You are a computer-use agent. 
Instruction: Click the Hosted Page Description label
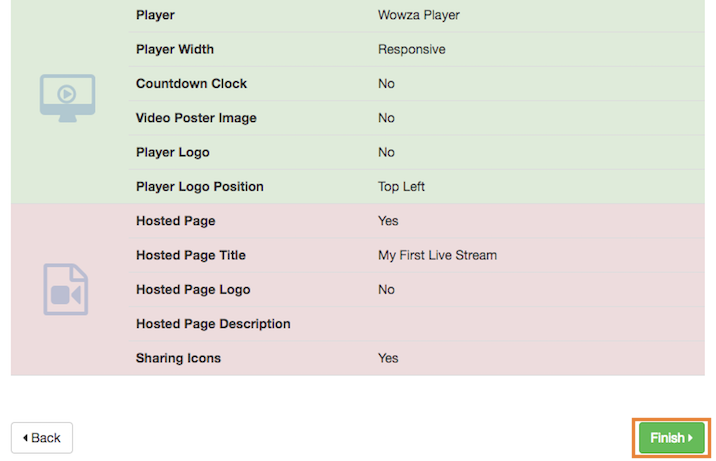coord(213,324)
